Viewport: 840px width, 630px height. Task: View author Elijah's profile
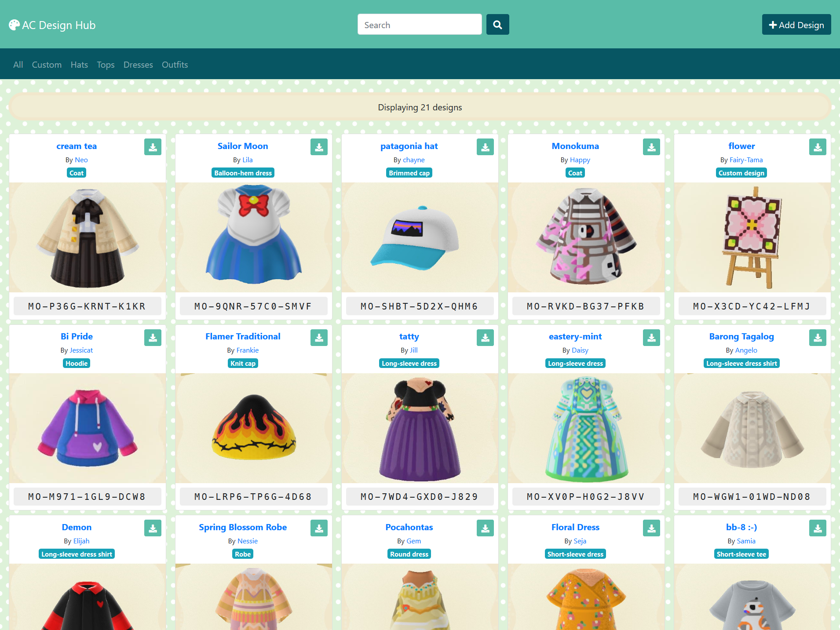point(81,541)
